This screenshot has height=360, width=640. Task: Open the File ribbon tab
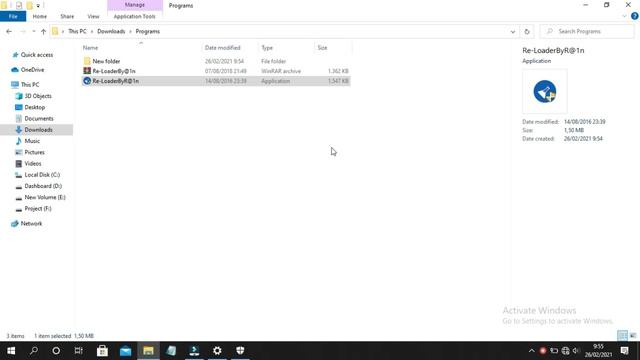[x=13, y=16]
